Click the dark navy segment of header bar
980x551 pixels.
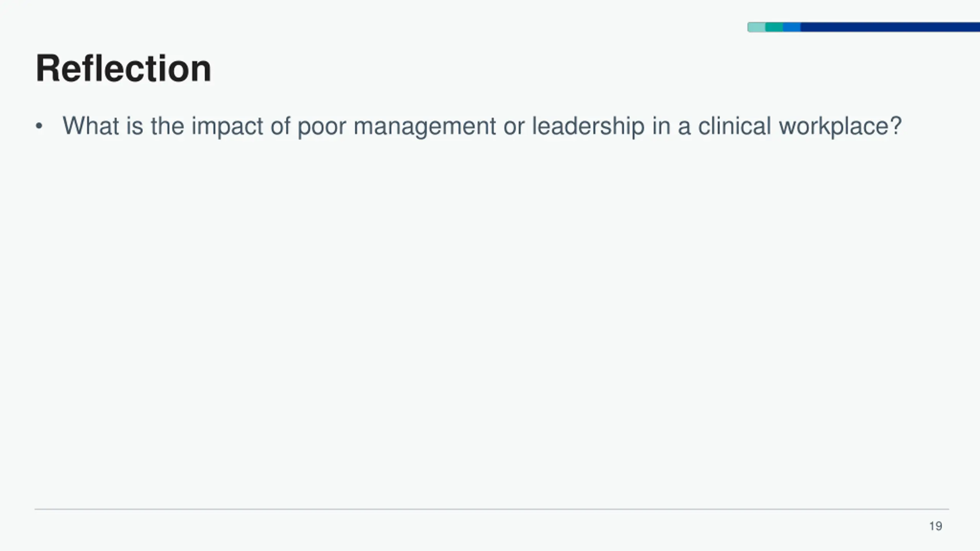click(890, 27)
